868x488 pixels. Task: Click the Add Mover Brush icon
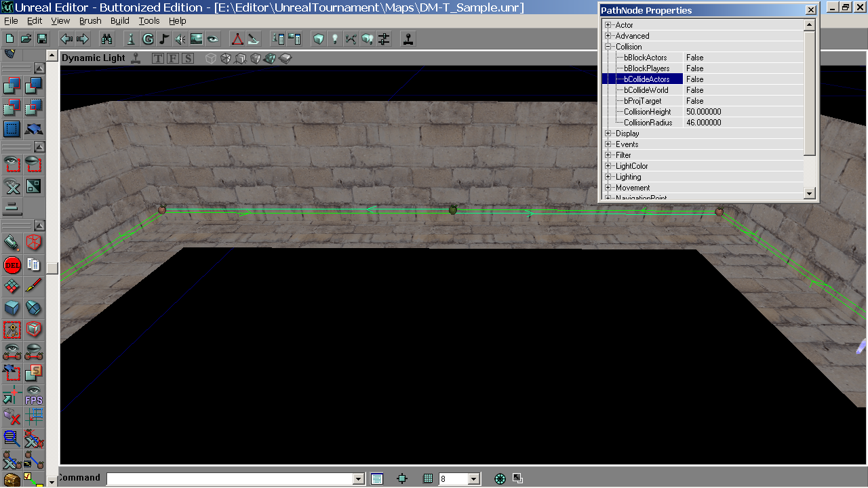(x=33, y=128)
